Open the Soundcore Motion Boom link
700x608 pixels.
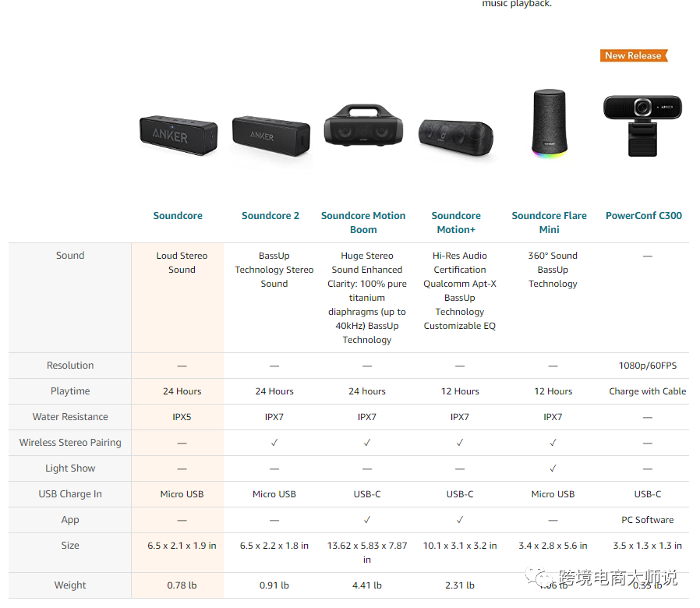(x=363, y=222)
